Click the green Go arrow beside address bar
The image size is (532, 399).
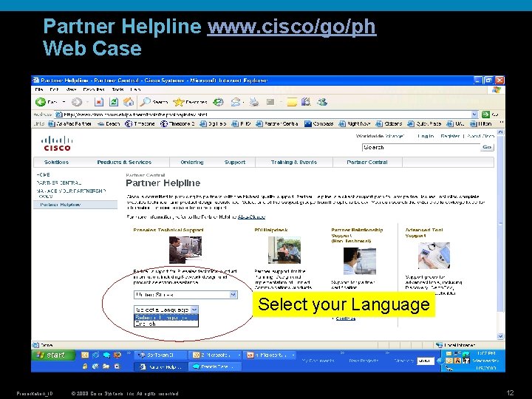[x=486, y=115]
